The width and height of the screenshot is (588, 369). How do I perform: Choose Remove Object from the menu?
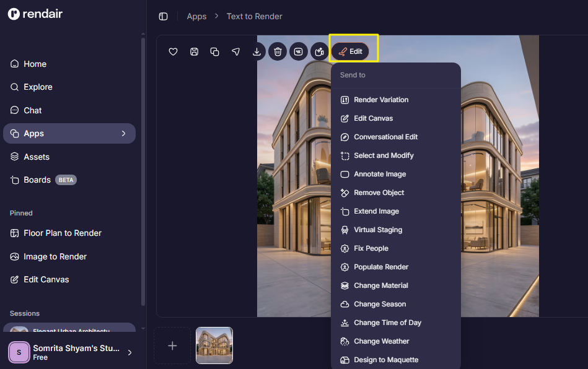pyautogui.click(x=396, y=193)
